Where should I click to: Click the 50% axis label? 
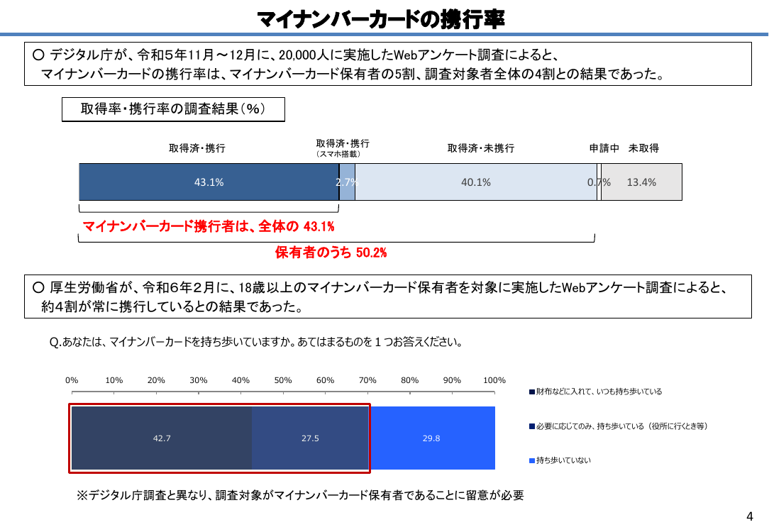283,380
